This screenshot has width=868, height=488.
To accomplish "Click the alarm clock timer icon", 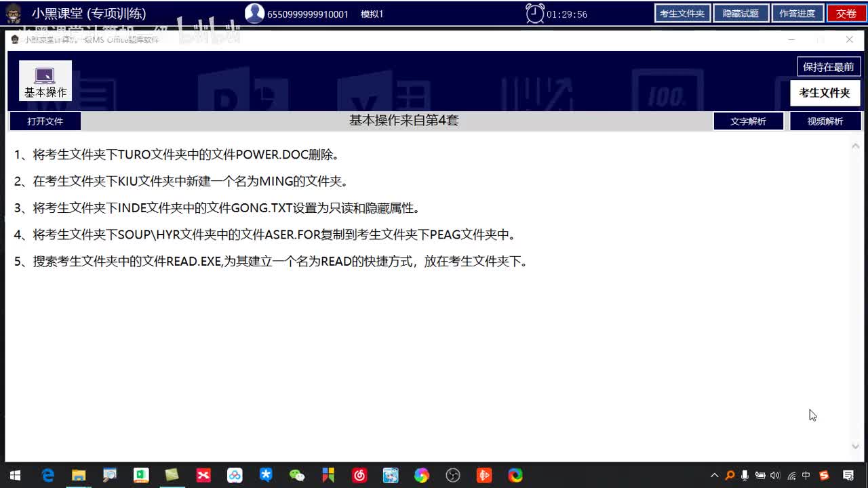I will (535, 14).
